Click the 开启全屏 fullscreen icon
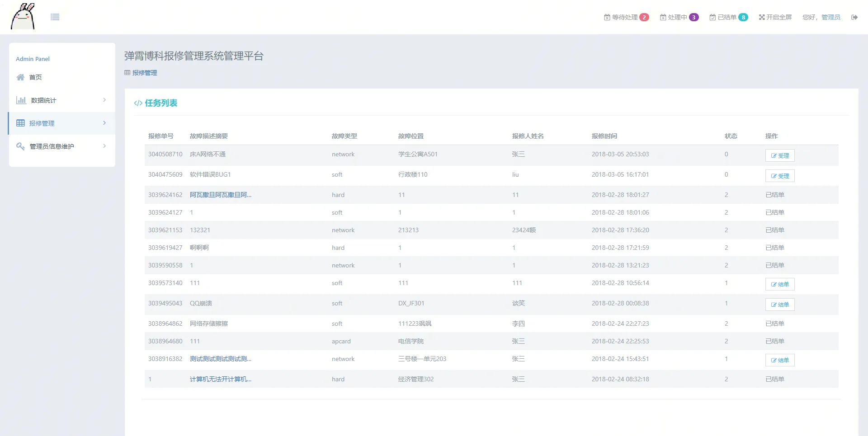 pos(762,17)
